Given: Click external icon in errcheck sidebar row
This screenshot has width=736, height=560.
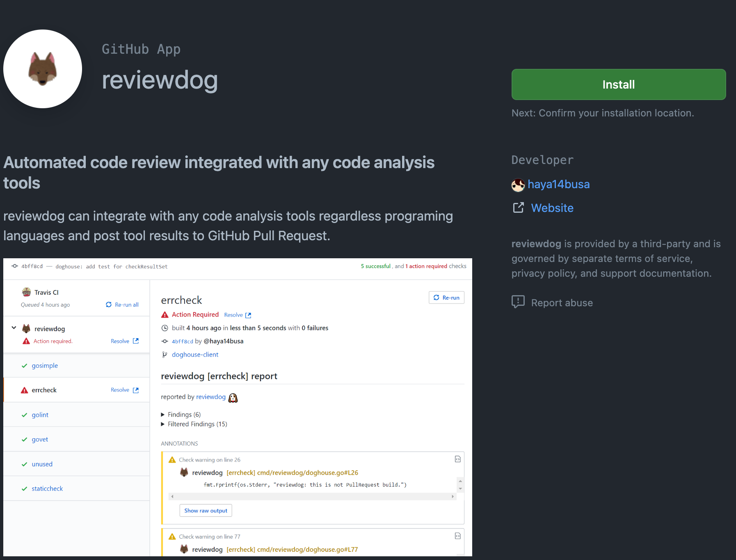Looking at the screenshot, I should click(136, 390).
